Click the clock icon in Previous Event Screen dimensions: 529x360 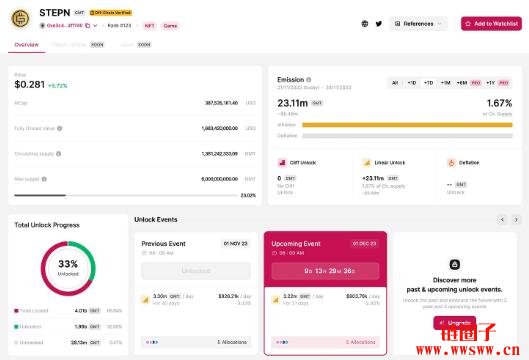144,253
